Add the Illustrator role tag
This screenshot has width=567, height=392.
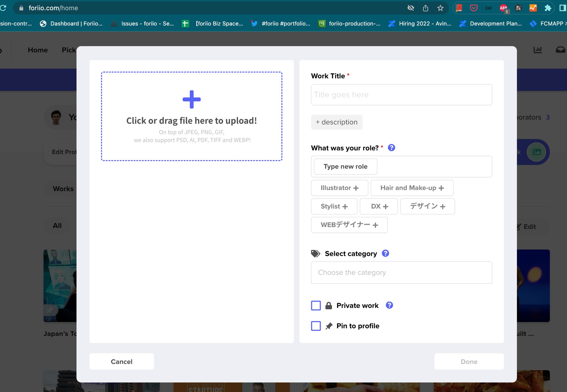(x=339, y=188)
